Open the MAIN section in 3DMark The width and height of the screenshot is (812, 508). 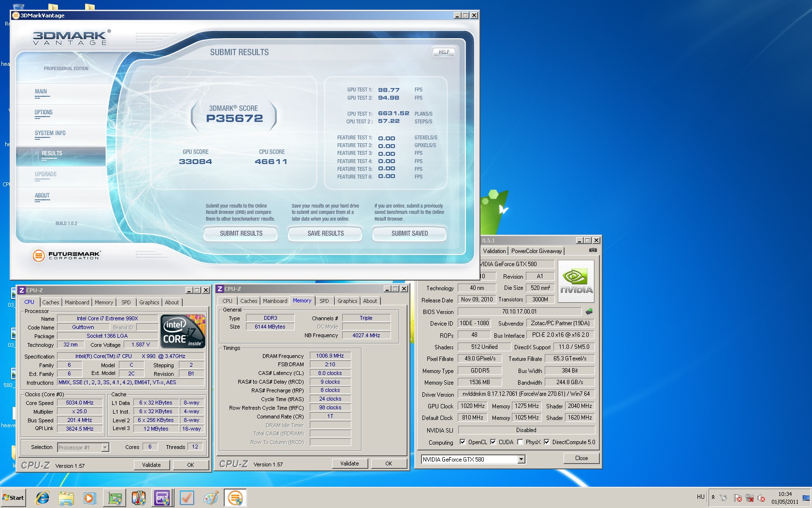pos(41,91)
